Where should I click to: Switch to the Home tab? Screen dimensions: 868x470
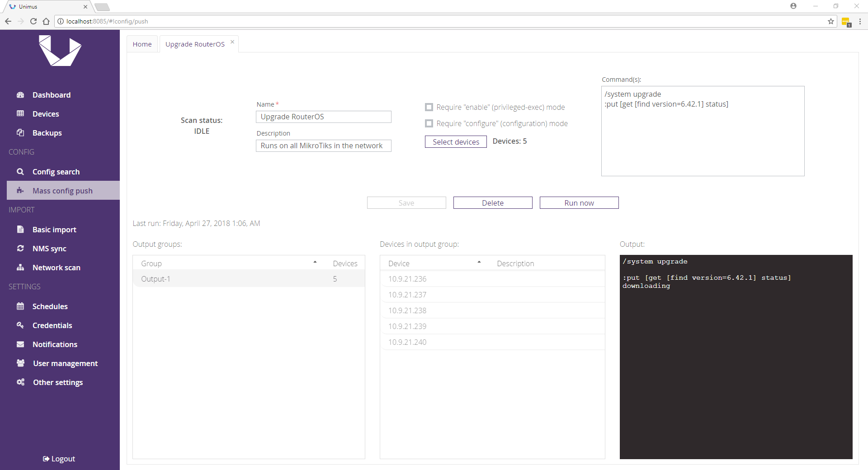tap(142, 44)
